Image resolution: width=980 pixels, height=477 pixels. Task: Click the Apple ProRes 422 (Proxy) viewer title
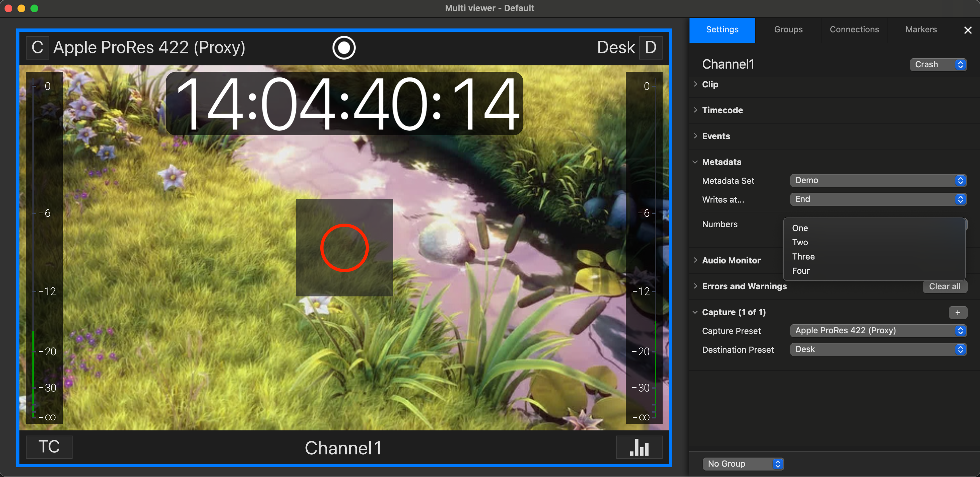149,48
